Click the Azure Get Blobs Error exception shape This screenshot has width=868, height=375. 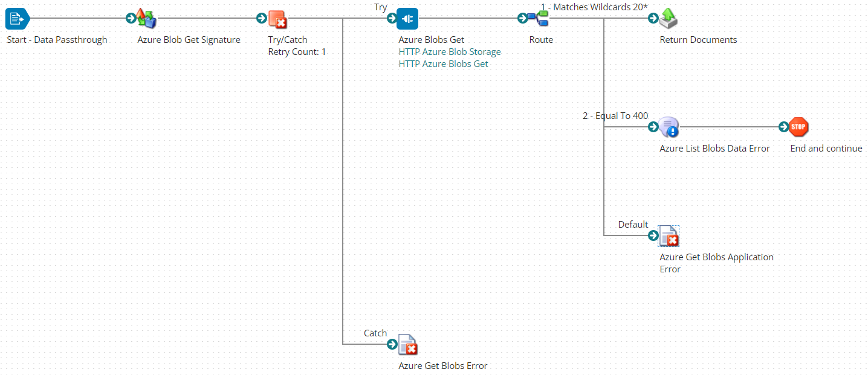[408, 344]
